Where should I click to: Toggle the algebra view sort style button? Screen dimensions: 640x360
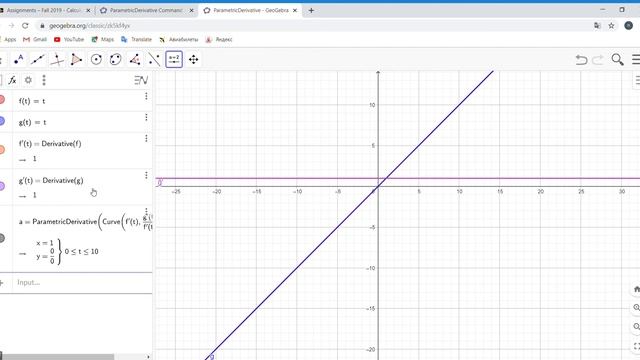tap(141, 80)
